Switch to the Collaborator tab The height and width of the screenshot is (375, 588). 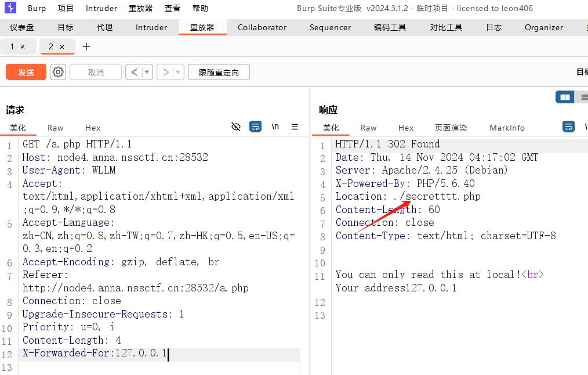point(262,27)
